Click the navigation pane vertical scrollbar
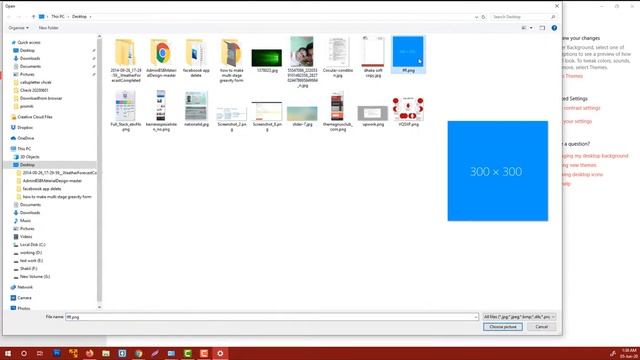 99,171
